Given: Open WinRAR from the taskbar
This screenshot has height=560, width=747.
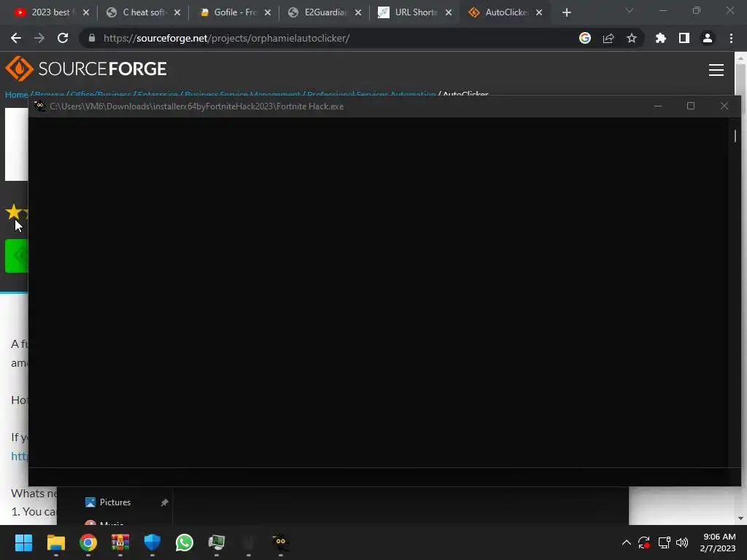Looking at the screenshot, I should [x=120, y=542].
